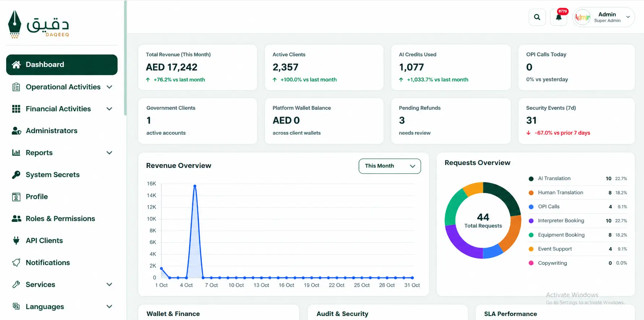Click the Notifications tag icon in sidebar

(x=16, y=263)
